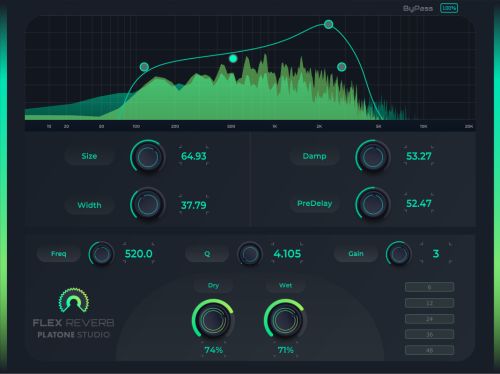
Task: Click the 20K frequency axis label
Action: click(x=469, y=126)
